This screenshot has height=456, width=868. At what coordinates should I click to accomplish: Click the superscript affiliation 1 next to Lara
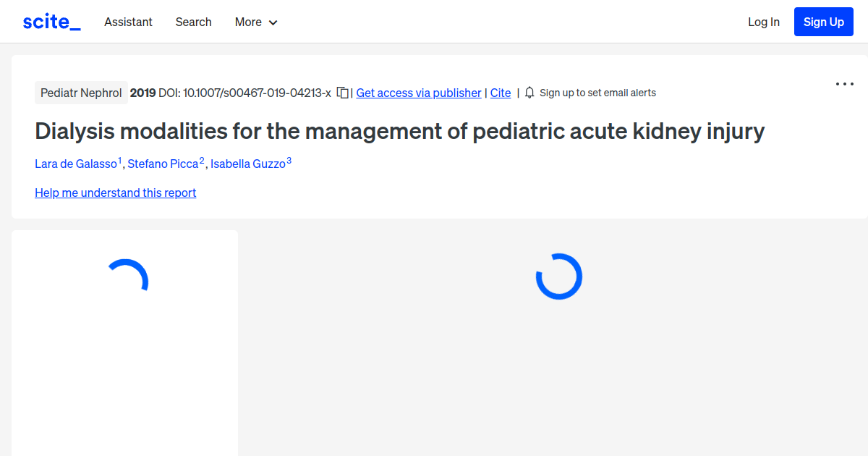(120, 159)
